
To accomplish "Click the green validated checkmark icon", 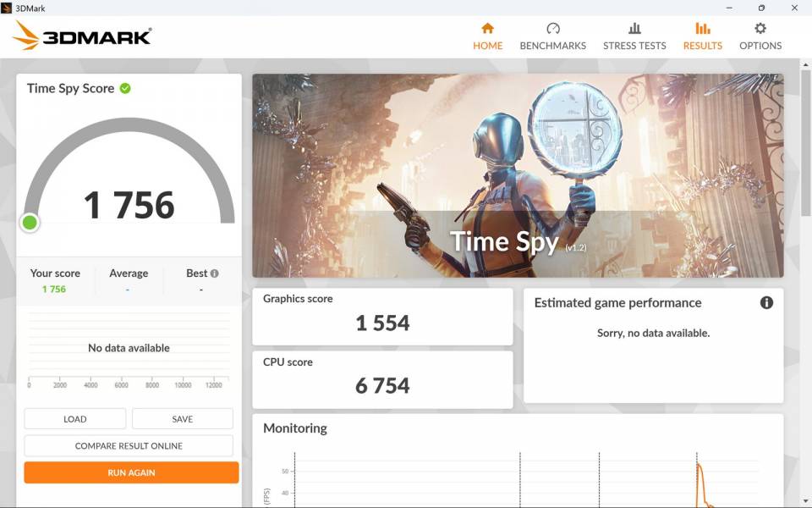I will coord(125,88).
